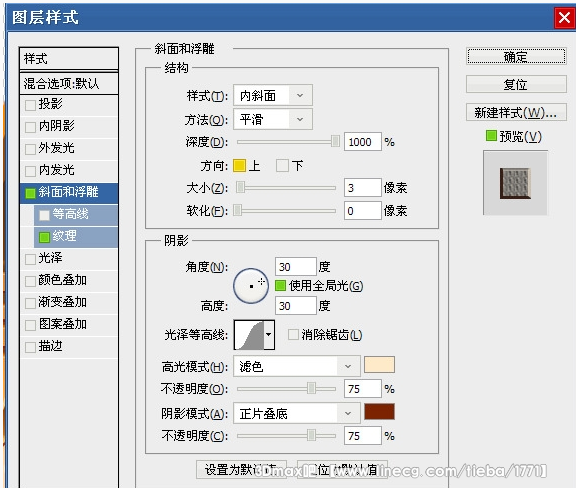Viewport: 576px width, 488px height.
Task: Click the layer style preview thumbnail
Action: coord(515,183)
